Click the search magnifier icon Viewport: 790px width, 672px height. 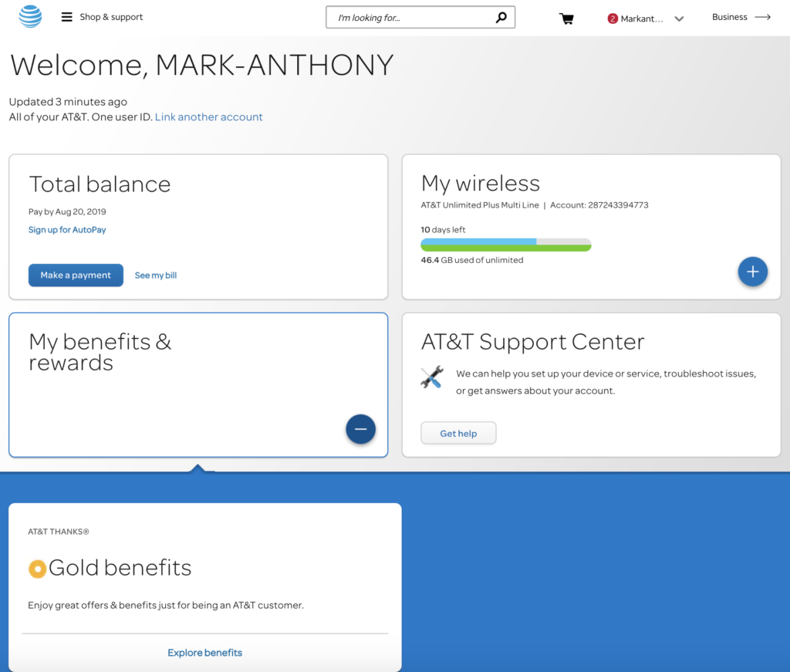[501, 18]
